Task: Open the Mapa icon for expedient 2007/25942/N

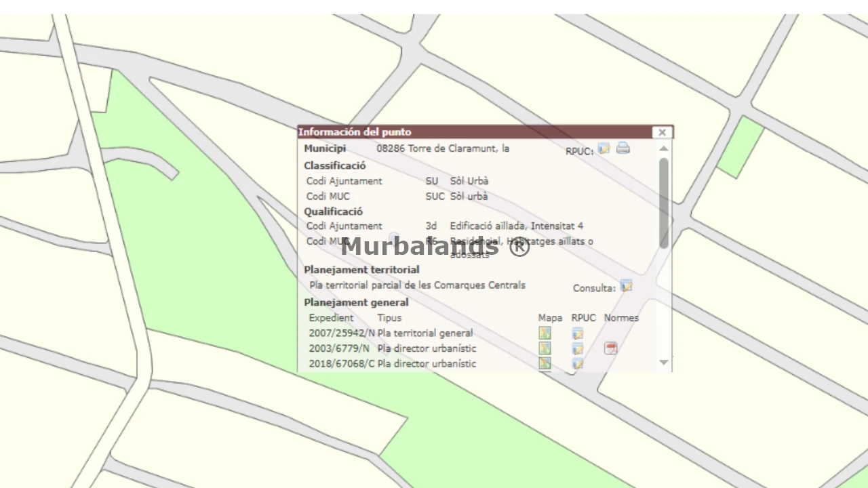Action: pyautogui.click(x=545, y=333)
